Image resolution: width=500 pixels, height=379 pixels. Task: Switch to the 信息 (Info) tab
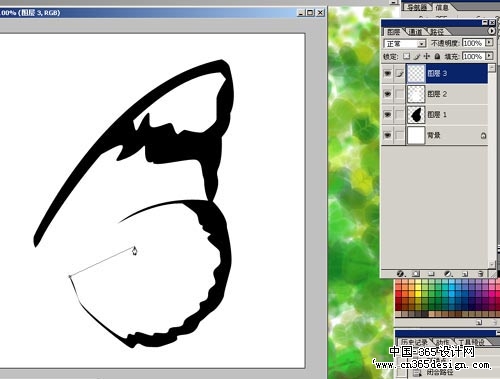tap(442, 7)
